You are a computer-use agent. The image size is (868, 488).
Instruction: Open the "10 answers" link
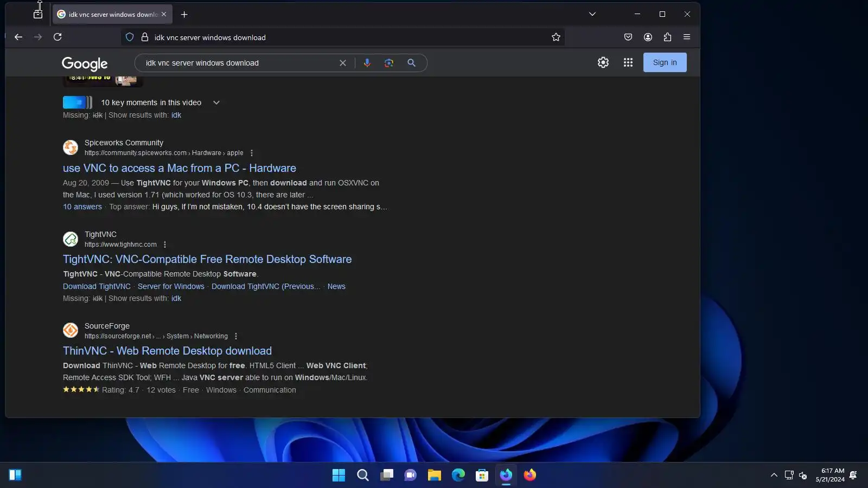pyautogui.click(x=82, y=207)
